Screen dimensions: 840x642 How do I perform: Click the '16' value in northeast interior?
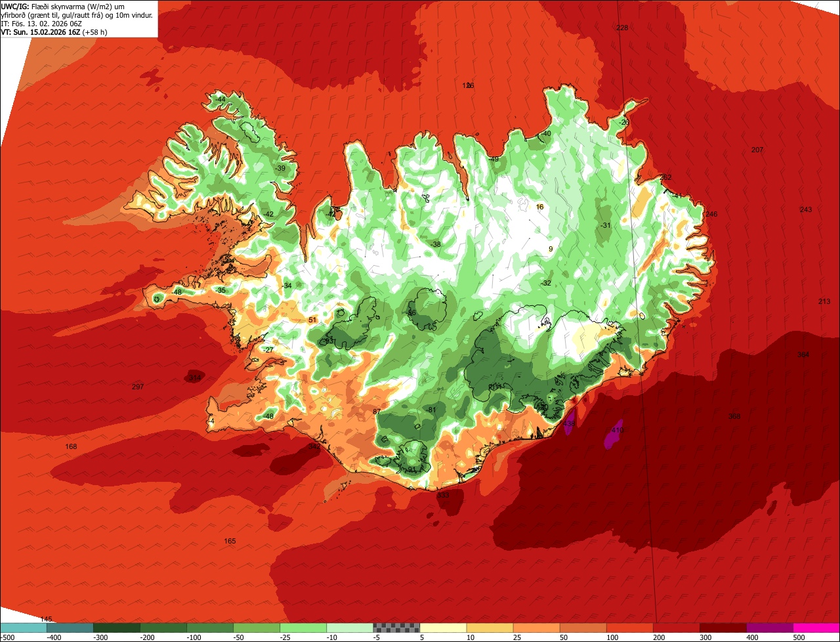[540, 207]
